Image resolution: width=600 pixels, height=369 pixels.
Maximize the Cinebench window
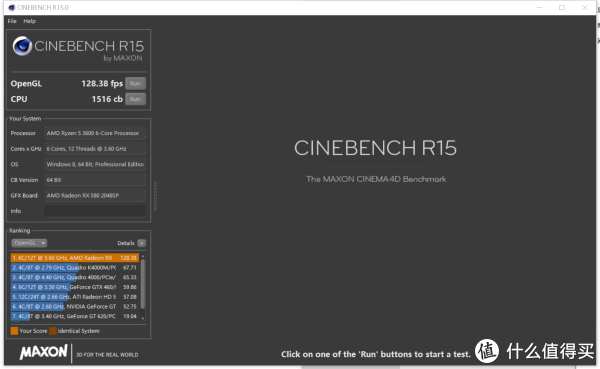click(x=562, y=8)
